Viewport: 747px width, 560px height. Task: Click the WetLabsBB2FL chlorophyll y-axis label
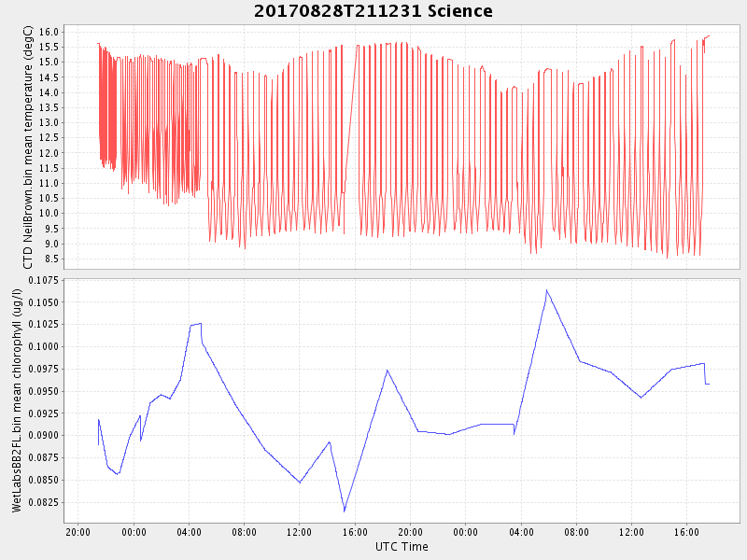(x=16, y=399)
